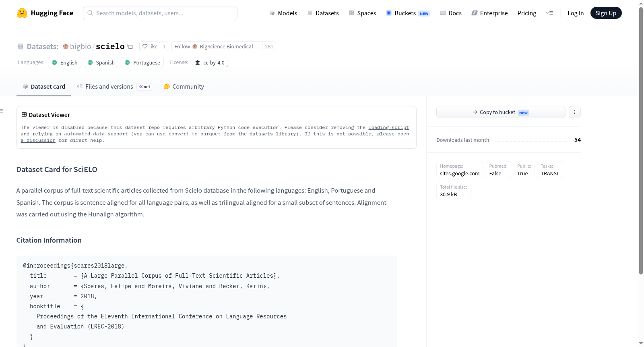Open the Models page icon
The height and width of the screenshot is (347, 644).
pos(272,13)
